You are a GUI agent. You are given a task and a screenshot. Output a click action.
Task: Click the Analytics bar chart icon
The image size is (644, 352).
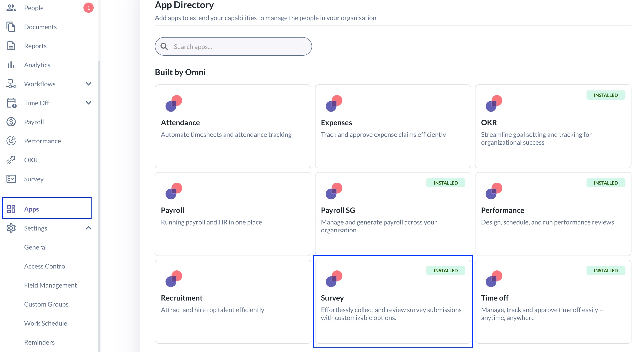coord(11,65)
